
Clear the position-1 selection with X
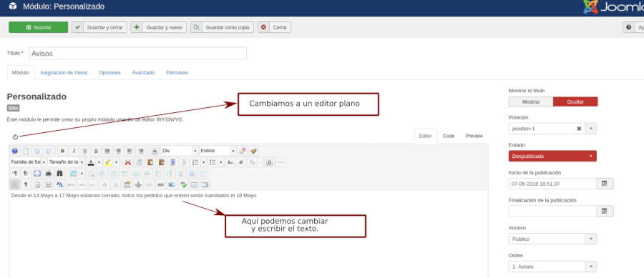tap(579, 129)
